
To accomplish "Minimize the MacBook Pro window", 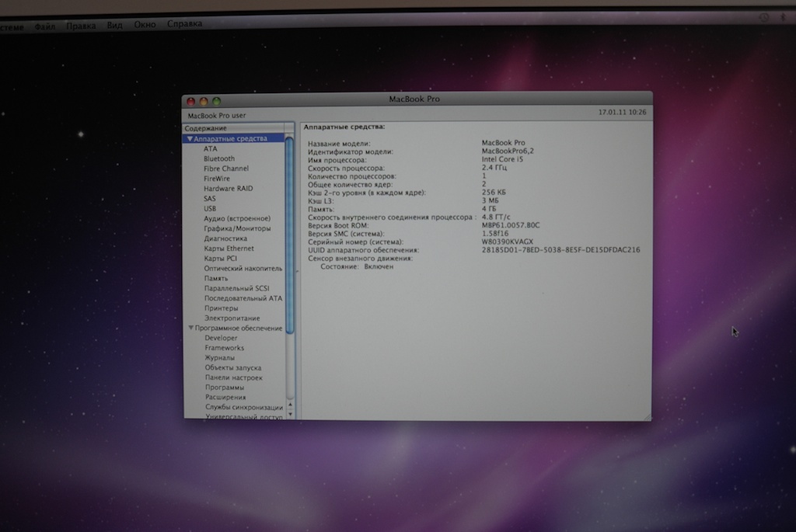I will tap(204, 102).
